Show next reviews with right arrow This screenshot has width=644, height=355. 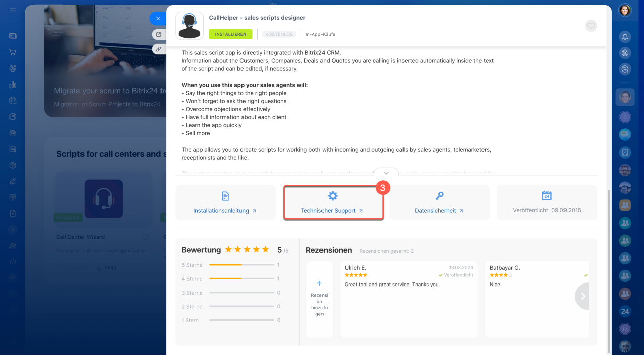[x=583, y=296]
